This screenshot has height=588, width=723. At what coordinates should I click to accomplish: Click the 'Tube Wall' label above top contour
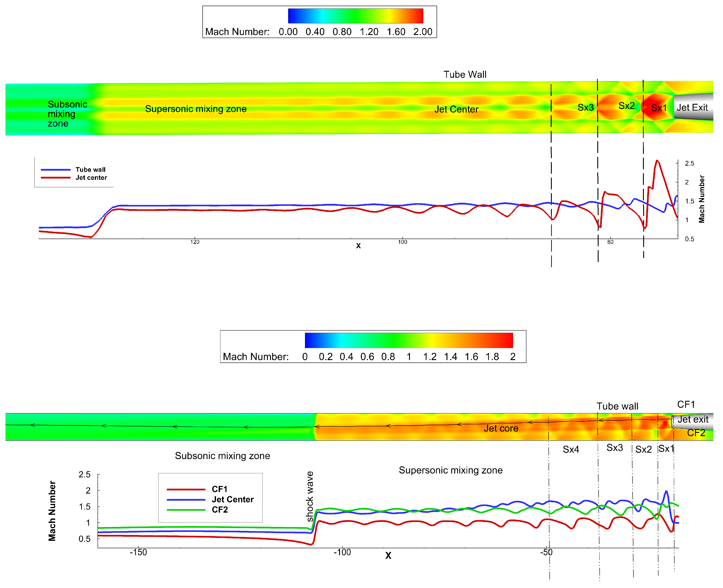465,75
